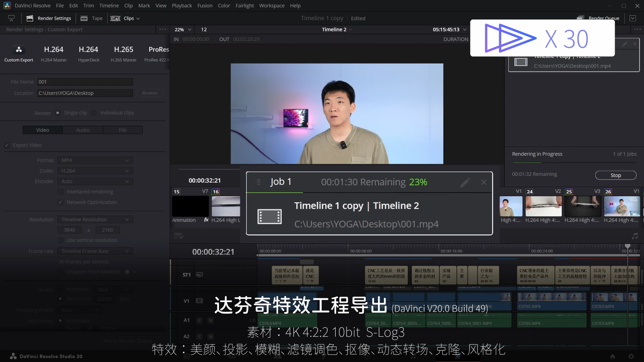Click the render progress bar
This screenshot has width=644, height=362.
574,163
